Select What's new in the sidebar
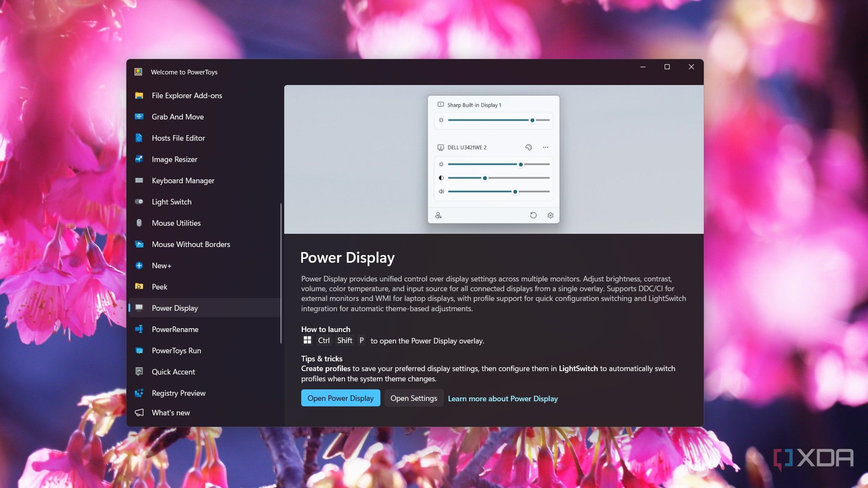Screen dimensions: 868x488 [205, 413]
